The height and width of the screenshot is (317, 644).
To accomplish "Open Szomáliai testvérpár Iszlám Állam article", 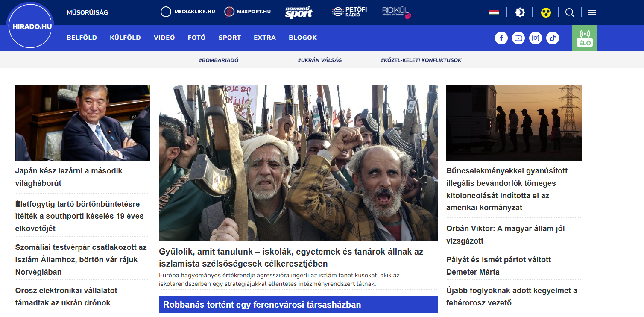I will (81, 260).
